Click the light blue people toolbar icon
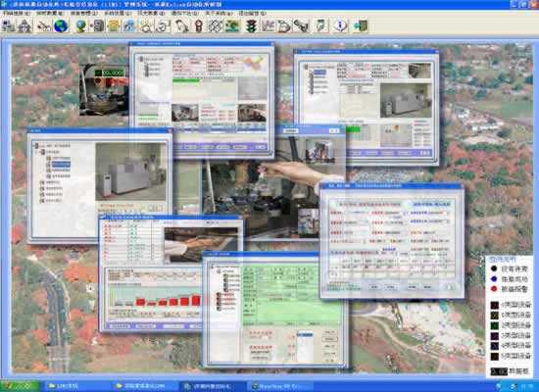Viewport: 539px width, 392px height. point(130,25)
